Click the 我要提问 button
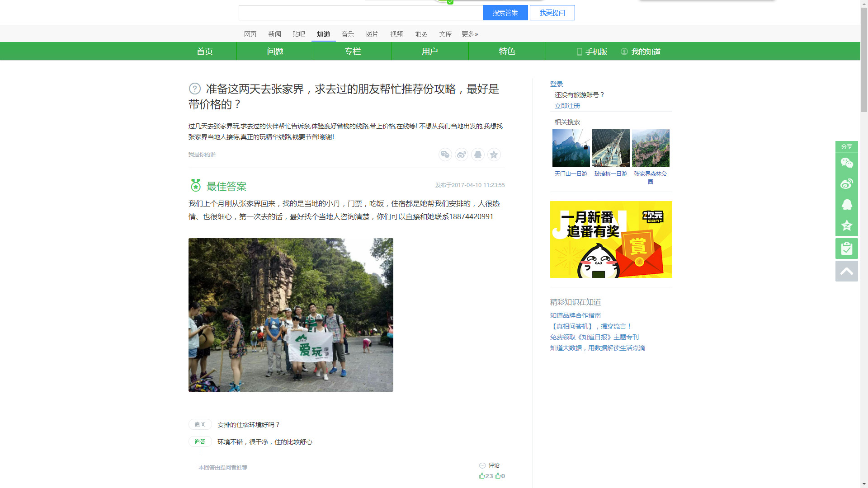The height and width of the screenshot is (488, 868). click(552, 13)
